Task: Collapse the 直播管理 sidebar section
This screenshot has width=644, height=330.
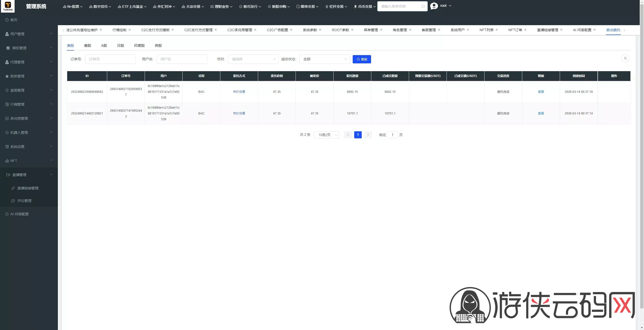Action: tap(29, 175)
